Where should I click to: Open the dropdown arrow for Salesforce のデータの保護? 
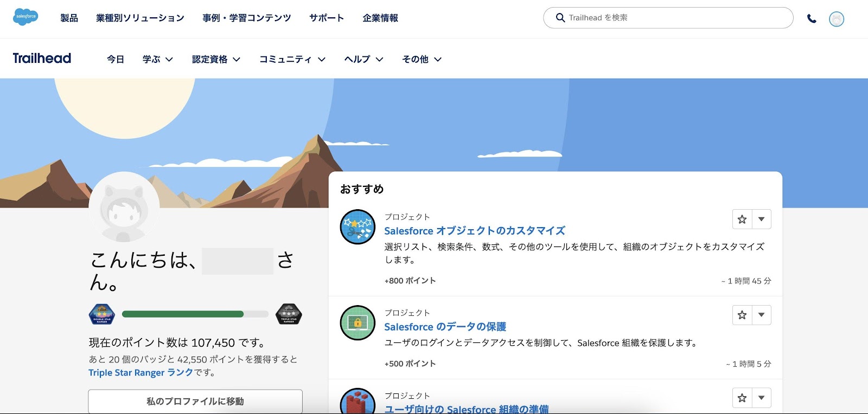click(x=762, y=315)
